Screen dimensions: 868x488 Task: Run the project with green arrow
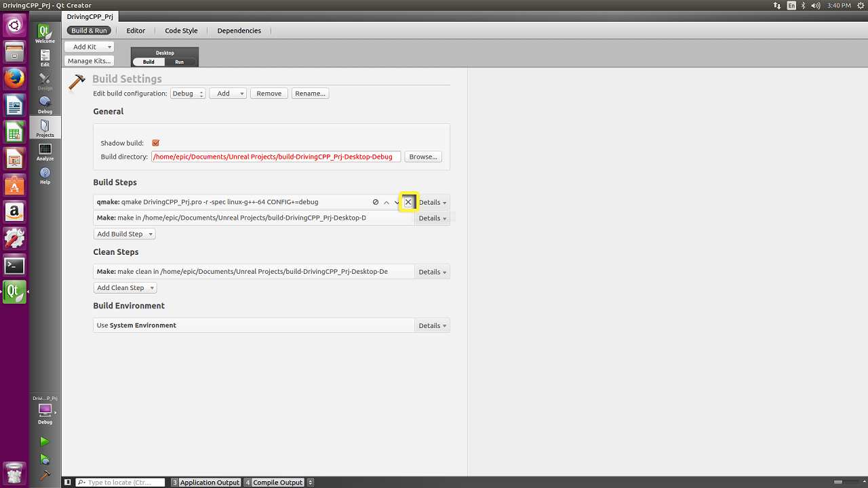coord(45,442)
